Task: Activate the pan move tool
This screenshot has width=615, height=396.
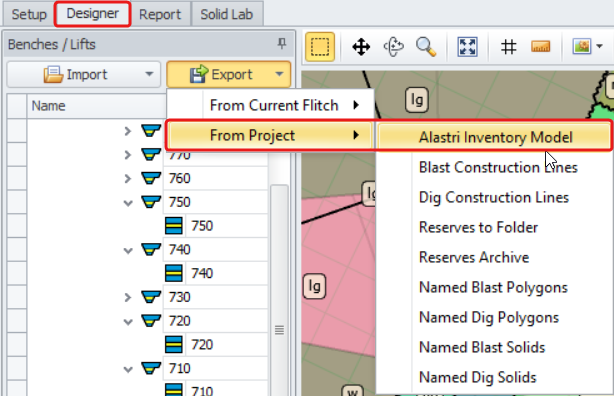Action: (361, 47)
